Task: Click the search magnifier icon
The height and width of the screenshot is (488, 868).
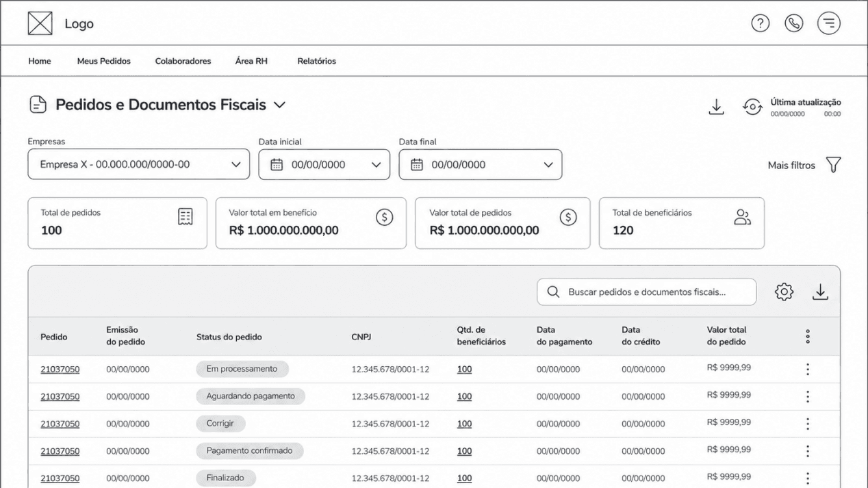Action: [553, 292]
